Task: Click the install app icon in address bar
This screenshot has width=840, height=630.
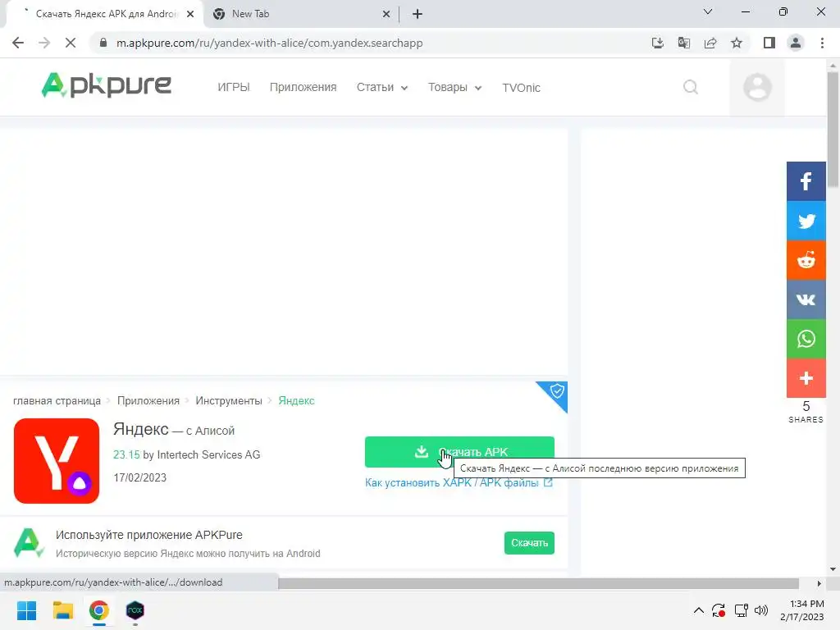Action: (657, 43)
